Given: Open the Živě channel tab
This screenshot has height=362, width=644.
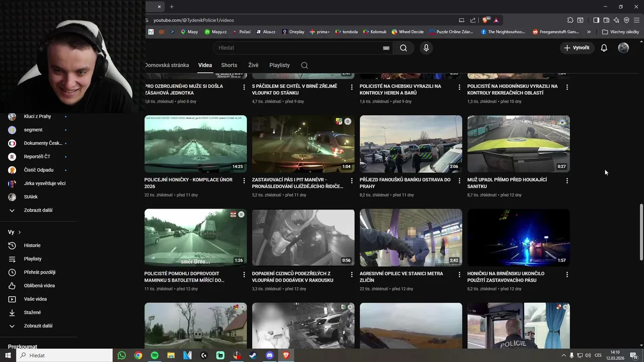Looking at the screenshot, I should coord(253,65).
